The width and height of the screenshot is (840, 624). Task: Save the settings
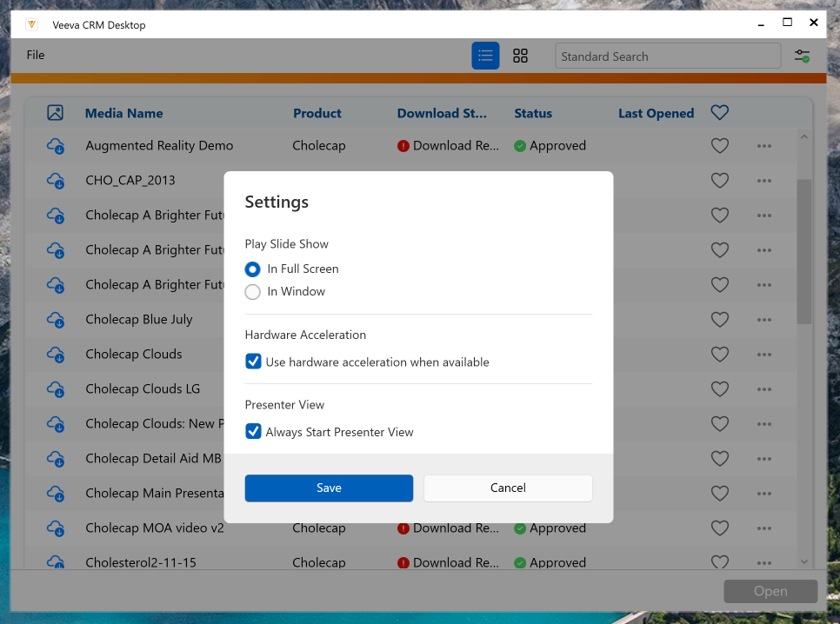coord(329,488)
